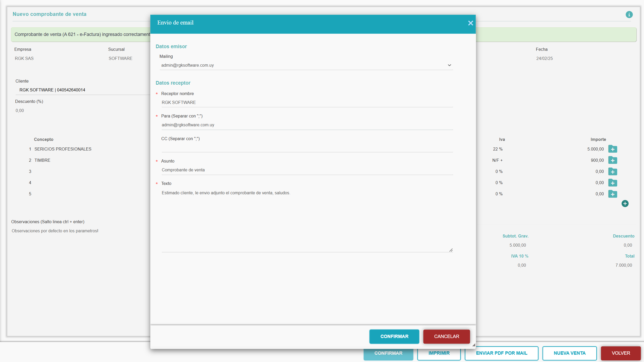Click plus folder icon for SERICIOS PROFESIONALES row
Screen dimensions: 644x362
[612, 149]
